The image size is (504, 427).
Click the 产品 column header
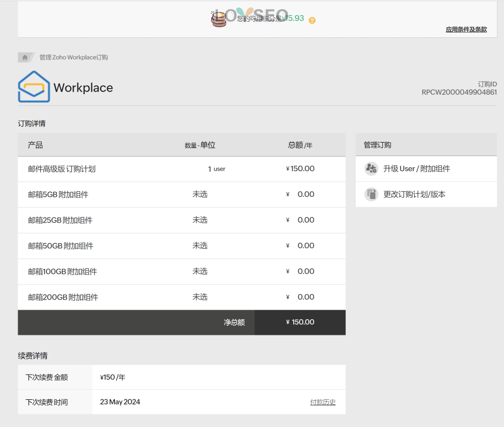(x=35, y=145)
